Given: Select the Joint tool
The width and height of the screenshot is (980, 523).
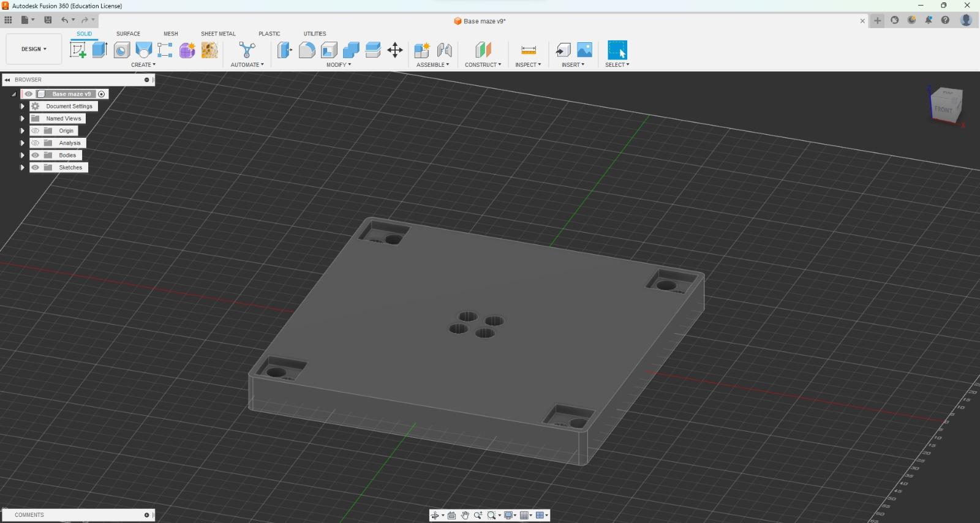Looking at the screenshot, I should (445, 50).
